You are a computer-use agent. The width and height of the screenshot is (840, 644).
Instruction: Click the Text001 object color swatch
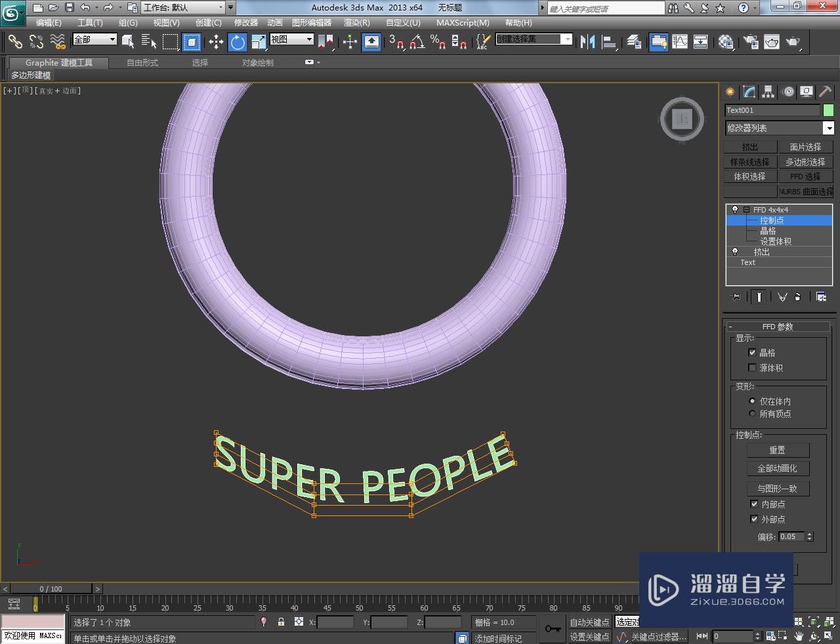coord(828,110)
